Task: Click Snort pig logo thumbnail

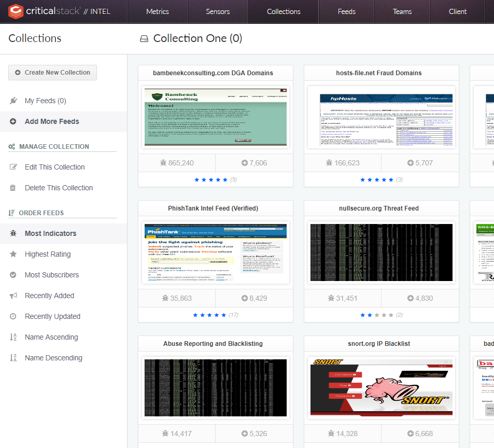Action: [x=381, y=388]
